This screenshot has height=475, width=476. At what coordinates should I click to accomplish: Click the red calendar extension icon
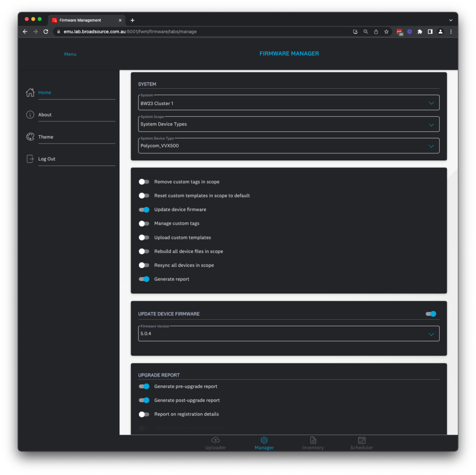pos(399,32)
